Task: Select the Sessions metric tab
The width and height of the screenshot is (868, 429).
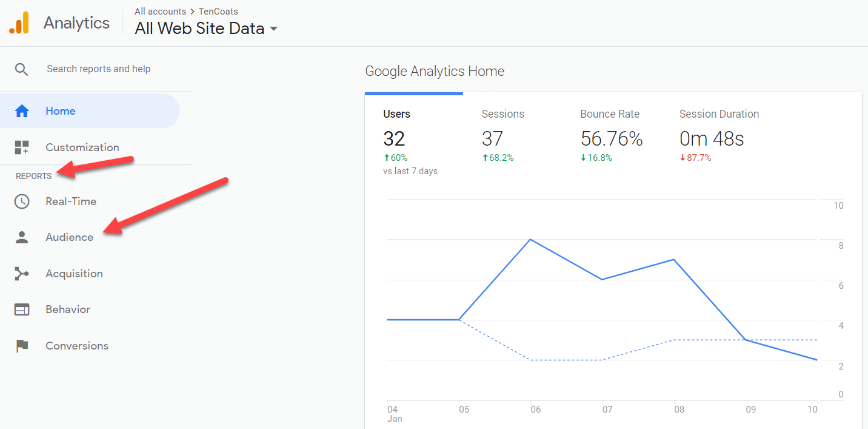Action: coord(512,141)
